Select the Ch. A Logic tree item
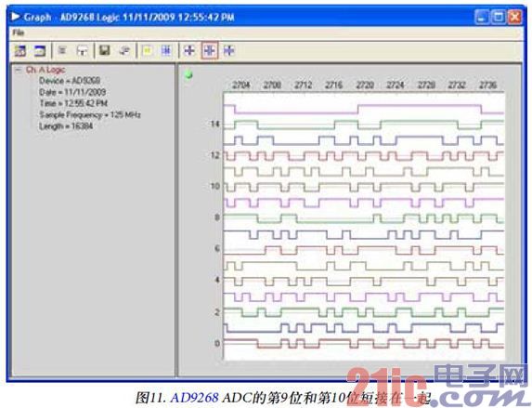 pos(45,70)
